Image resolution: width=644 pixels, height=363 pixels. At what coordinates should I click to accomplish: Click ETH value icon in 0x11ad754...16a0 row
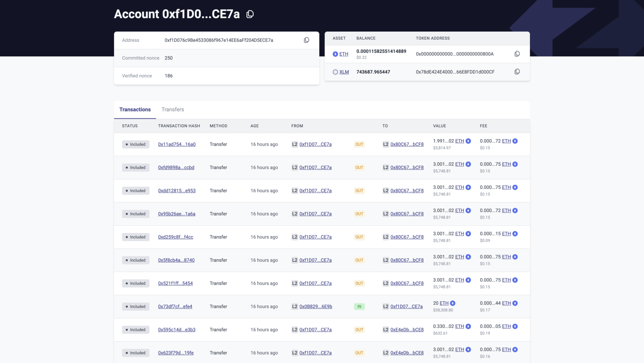(x=468, y=141)
